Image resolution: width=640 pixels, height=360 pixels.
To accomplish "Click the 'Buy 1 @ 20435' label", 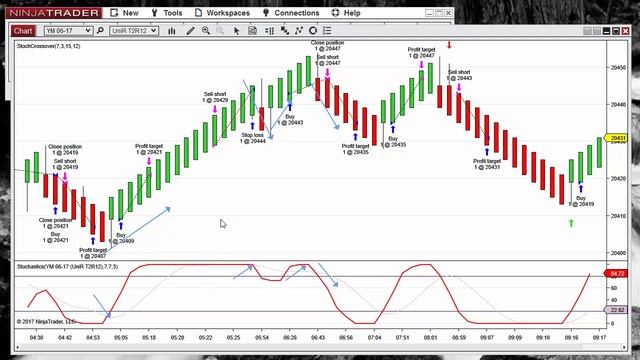I will click(393, 142).
